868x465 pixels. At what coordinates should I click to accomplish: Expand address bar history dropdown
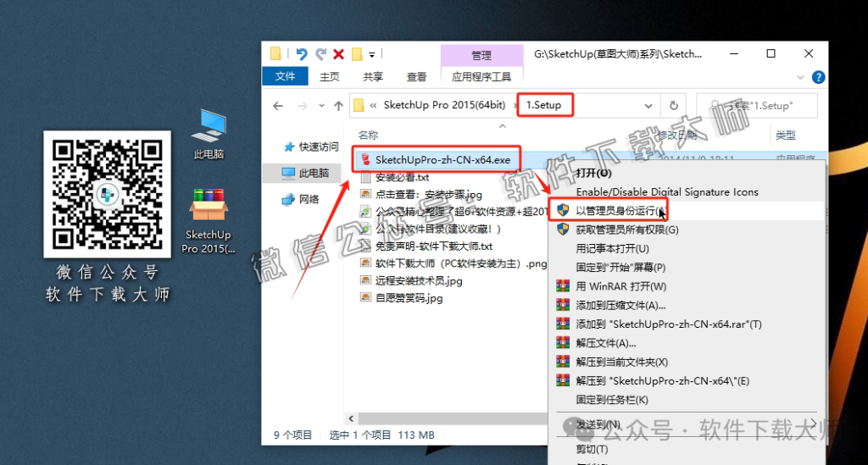click(648, 106)
